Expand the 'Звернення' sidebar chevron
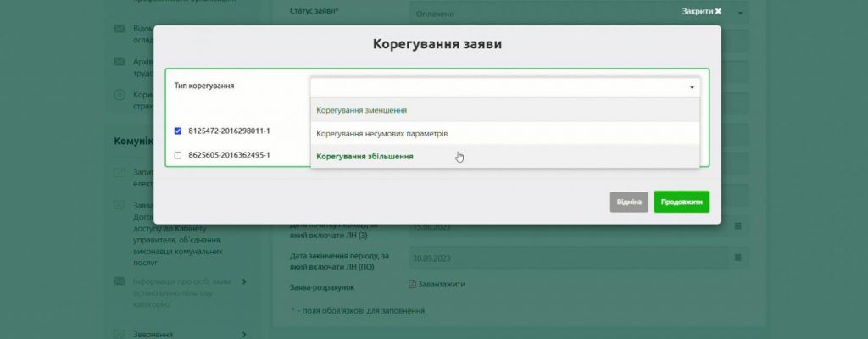This screenshot has height=339, width=868. (x=244, y=336)
